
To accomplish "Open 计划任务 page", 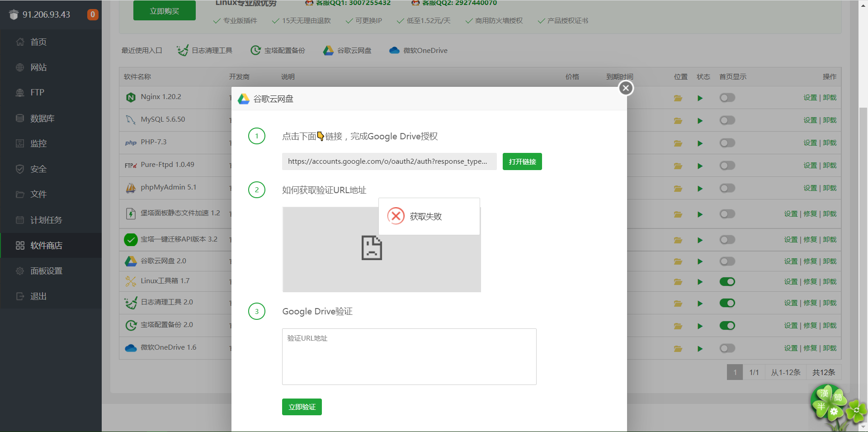I will click(x=46, y=220).
